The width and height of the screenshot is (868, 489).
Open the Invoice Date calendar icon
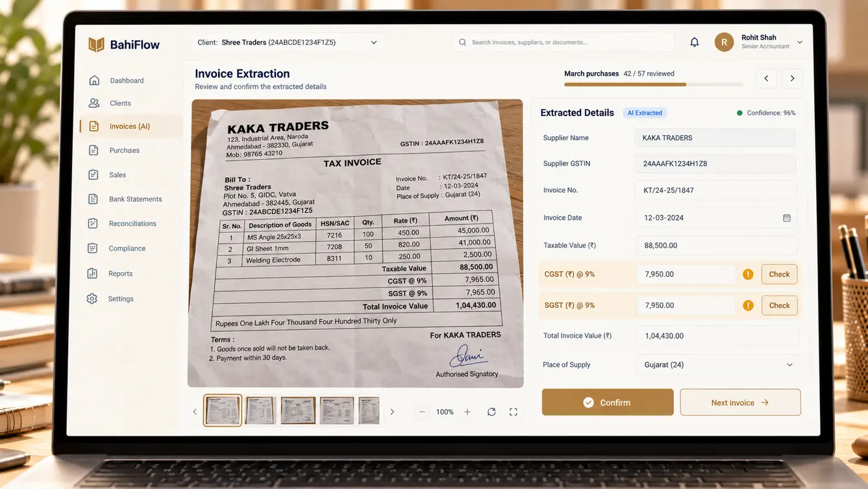click(787, 218)
